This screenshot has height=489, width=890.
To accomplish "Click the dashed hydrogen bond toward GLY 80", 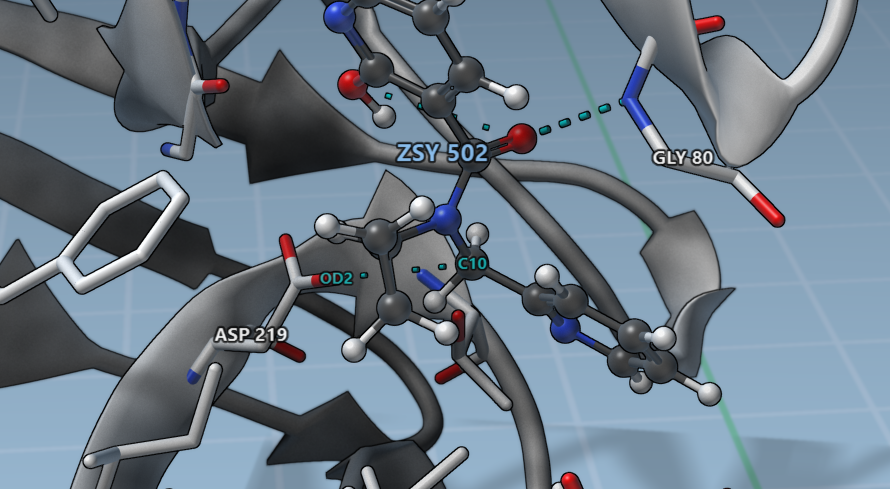I will (x=577, y=115).
